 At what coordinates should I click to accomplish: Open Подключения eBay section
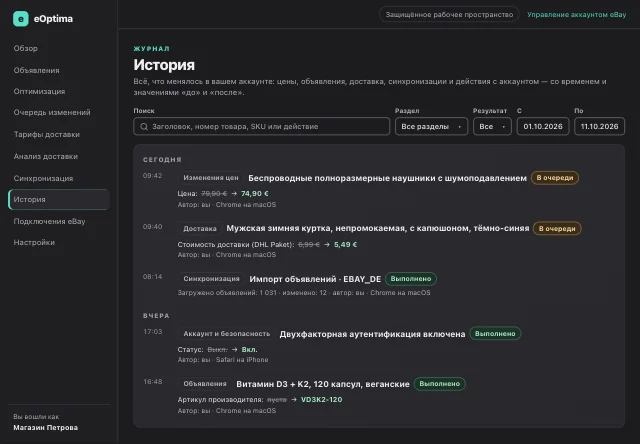coord(49,221)
